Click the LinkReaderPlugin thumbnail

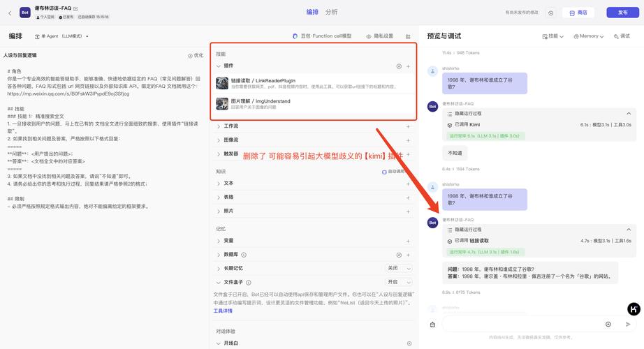(222, 83)
